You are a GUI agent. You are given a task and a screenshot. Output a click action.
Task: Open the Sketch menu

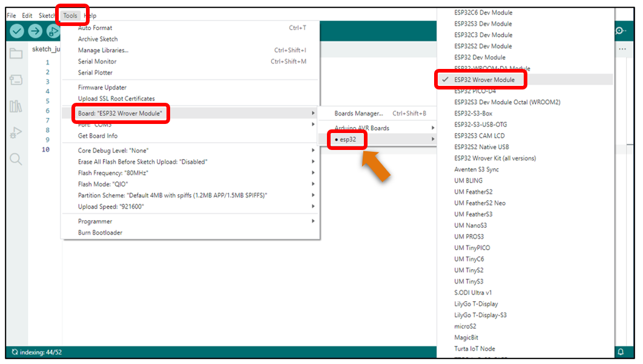click(47, 16)
